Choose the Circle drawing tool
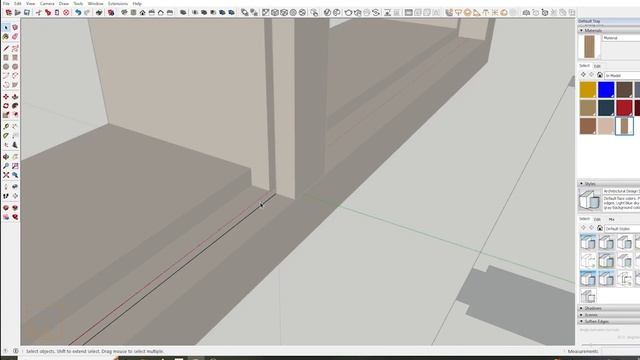 pos(6,67)
